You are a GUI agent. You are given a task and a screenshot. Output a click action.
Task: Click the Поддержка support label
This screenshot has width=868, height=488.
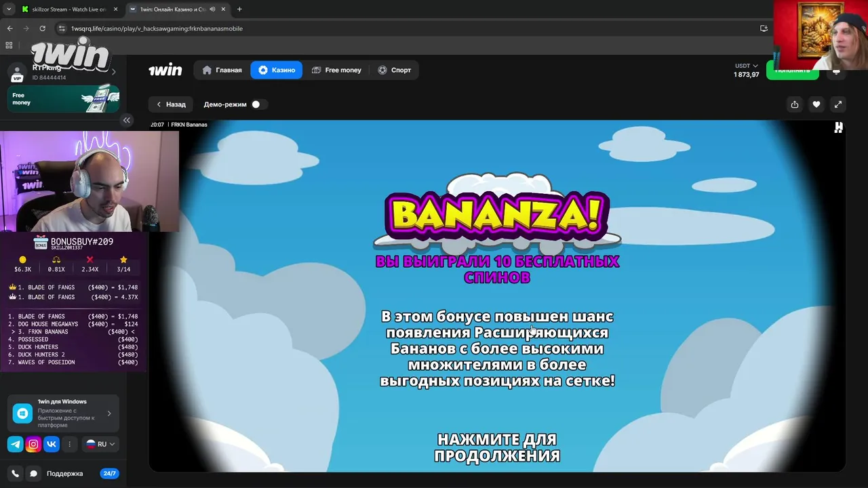(x=64, y=474)
